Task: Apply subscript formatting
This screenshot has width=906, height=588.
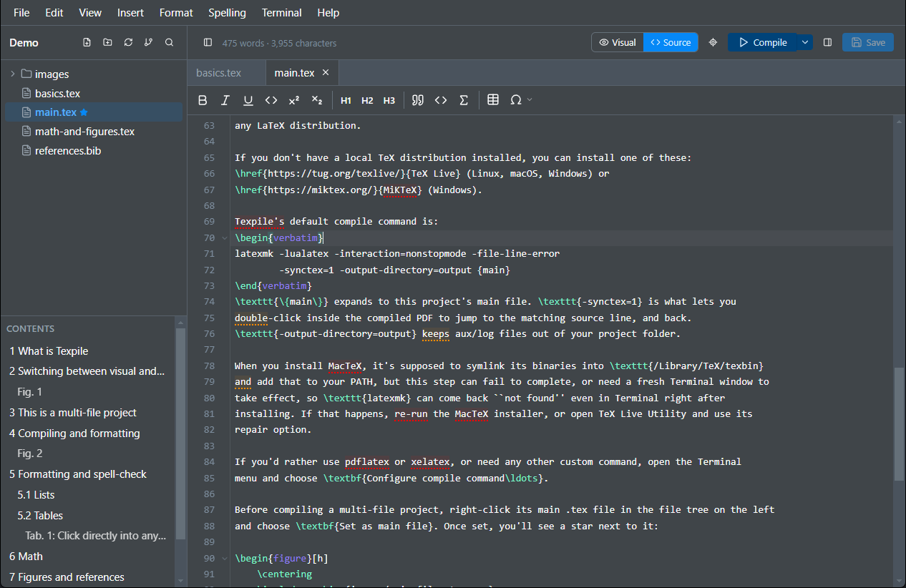Action: (317, 100)
